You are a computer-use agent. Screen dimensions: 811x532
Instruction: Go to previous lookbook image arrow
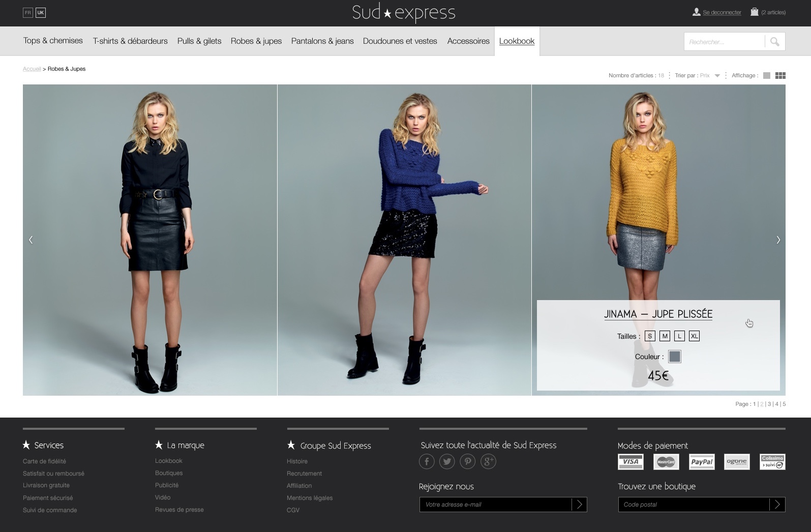[x=31, y=240]
